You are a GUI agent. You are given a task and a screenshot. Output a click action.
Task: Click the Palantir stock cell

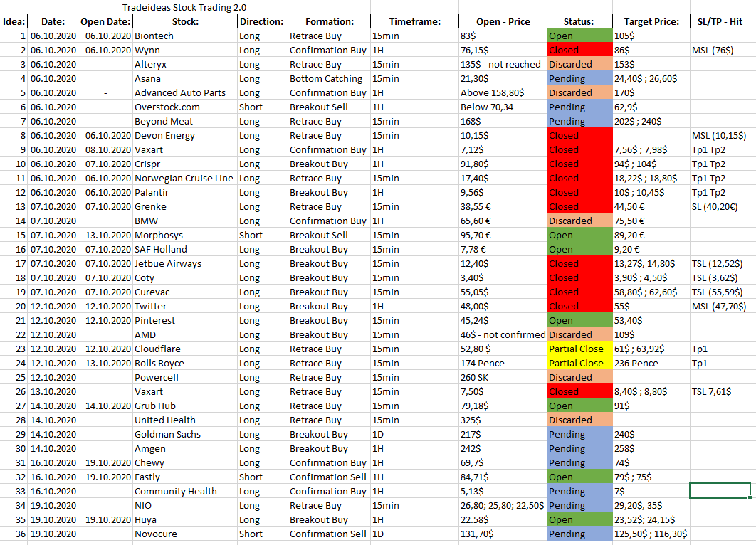[x=185, y=192]
